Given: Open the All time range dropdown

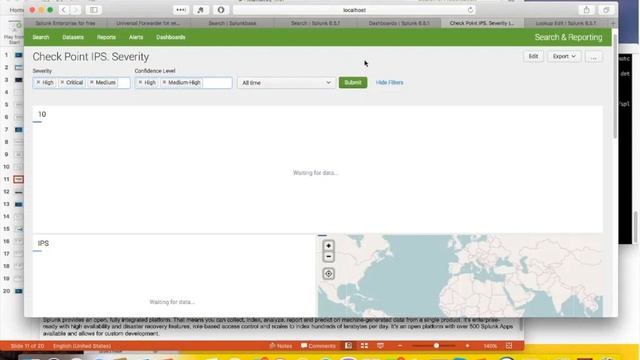Looking at the screenshot, I should coord(286,83).
